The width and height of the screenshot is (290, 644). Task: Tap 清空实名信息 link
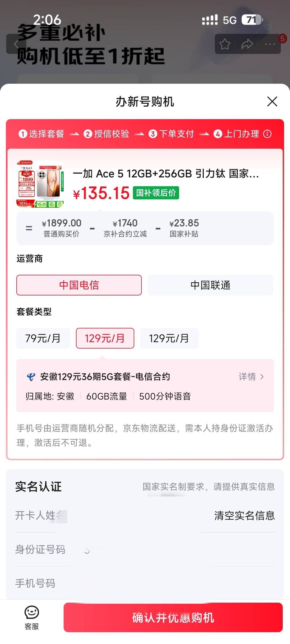click(x=244, y=515)
